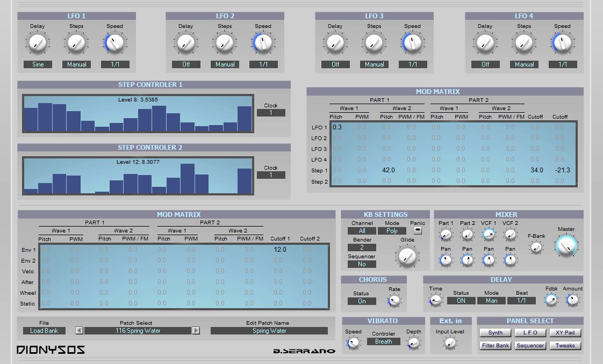Click the Mixer VCF 2 level knob
This screenshot has width=603, height=364.
(511, 234)
